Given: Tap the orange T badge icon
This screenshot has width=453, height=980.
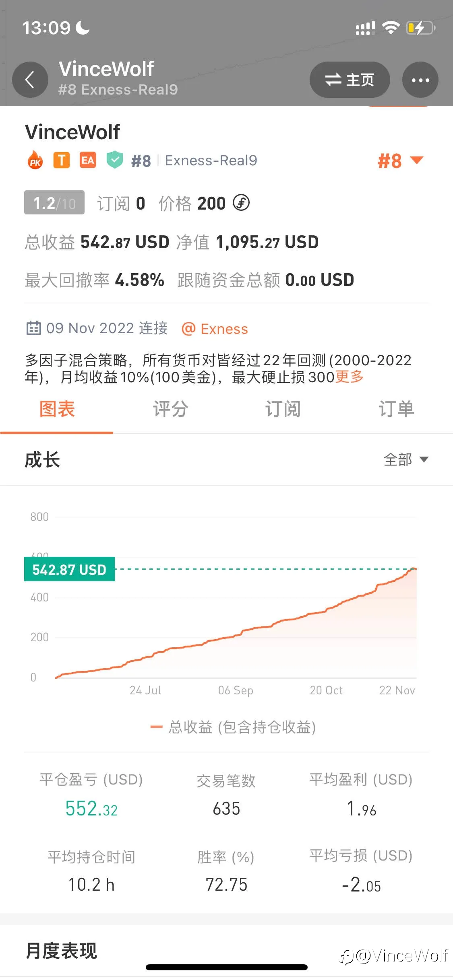Looking at the screenshot, I should click(x=62, y=160).
